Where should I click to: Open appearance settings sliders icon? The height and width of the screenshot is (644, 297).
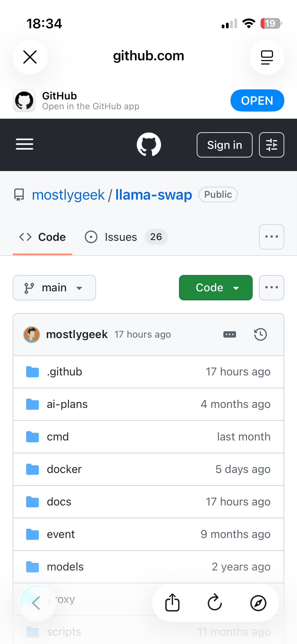(x=271, y=145)
